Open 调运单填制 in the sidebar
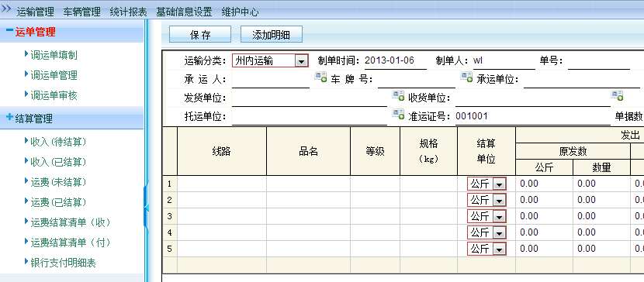 click(x=54, y=55)
